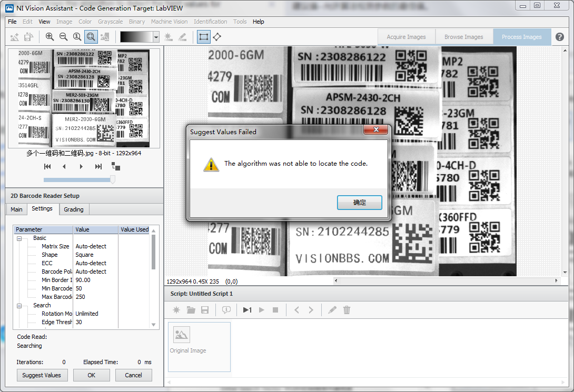
Task: Collapse the Basic parameter group
Action: 19,238
